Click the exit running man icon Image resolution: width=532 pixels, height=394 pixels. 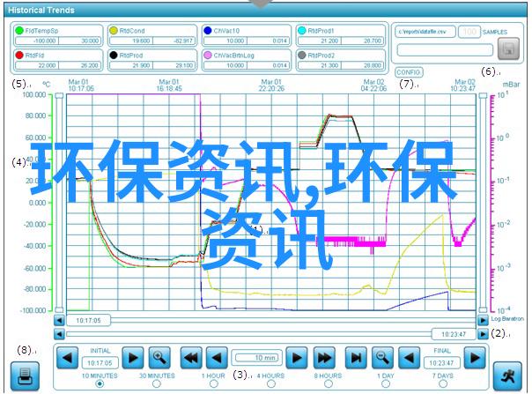pyautogui.click(x=507, y=376)
